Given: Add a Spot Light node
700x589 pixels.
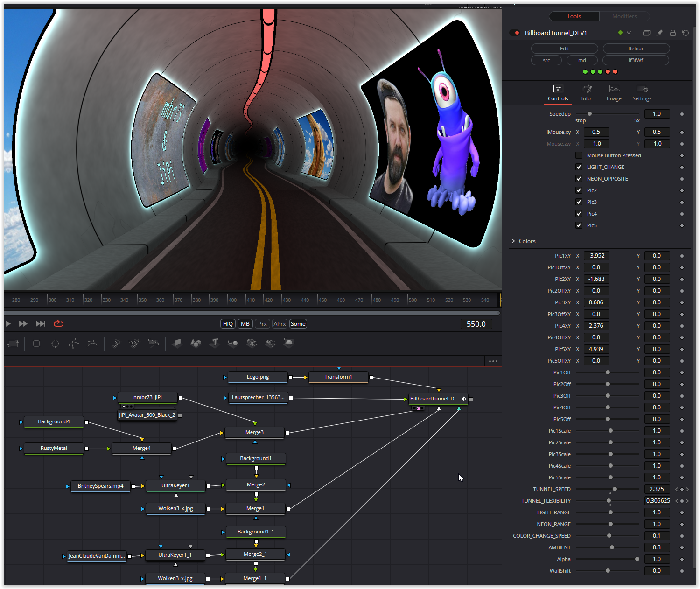Looking at the screenshot, I should (x=270, y=344).
